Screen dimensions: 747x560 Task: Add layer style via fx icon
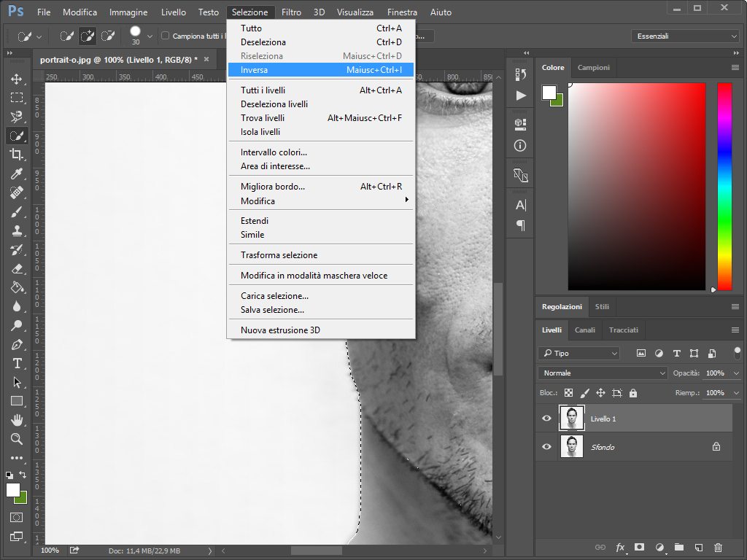pos(620,547)
